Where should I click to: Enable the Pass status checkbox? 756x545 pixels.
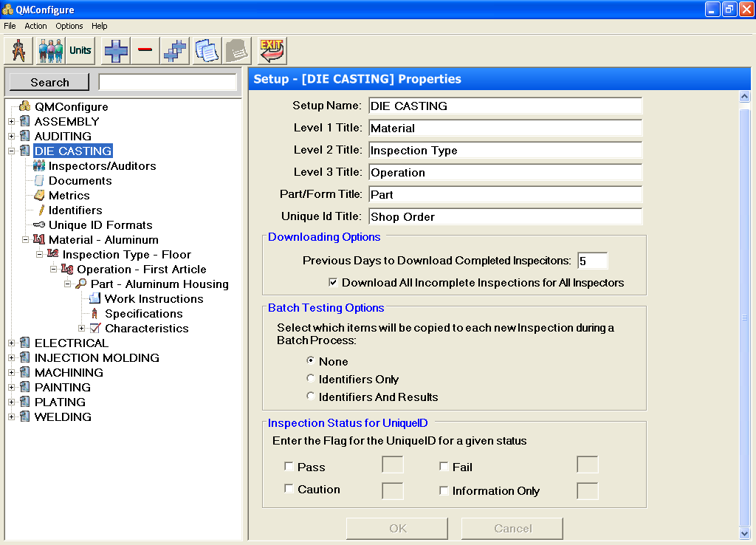tap(289, 467)
